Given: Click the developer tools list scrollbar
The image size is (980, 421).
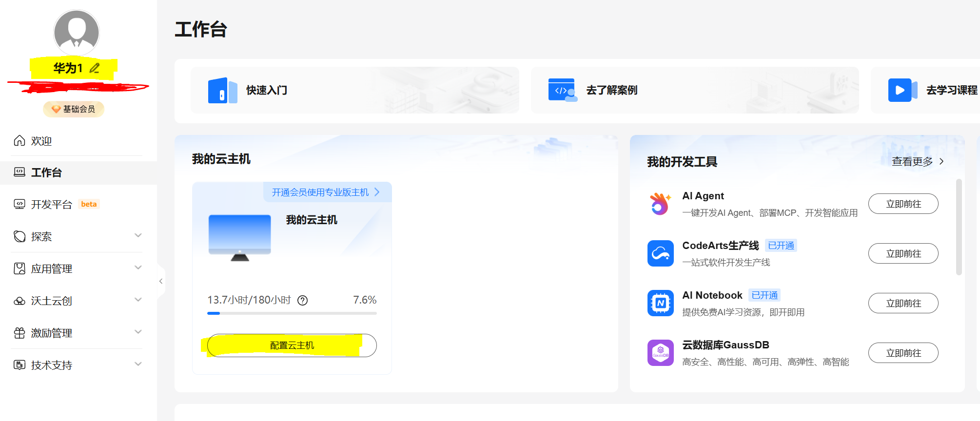Looking at the screenshot, I should (x=959, y=227).
